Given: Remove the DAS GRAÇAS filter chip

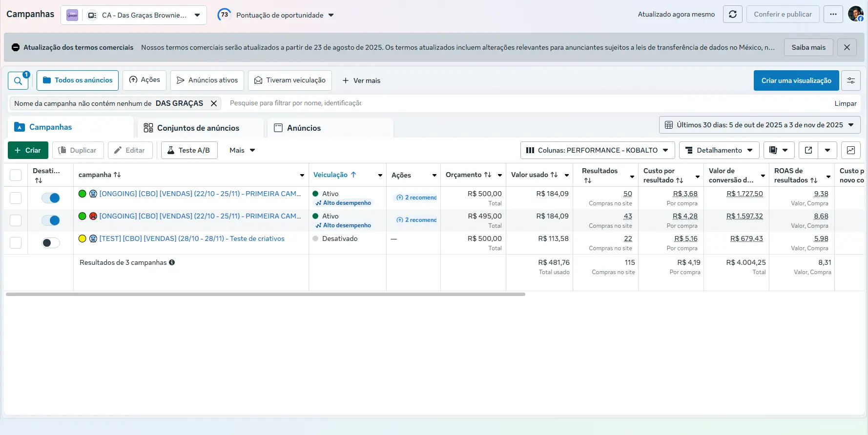Looking at the screenshot, I should pos(213,103).
